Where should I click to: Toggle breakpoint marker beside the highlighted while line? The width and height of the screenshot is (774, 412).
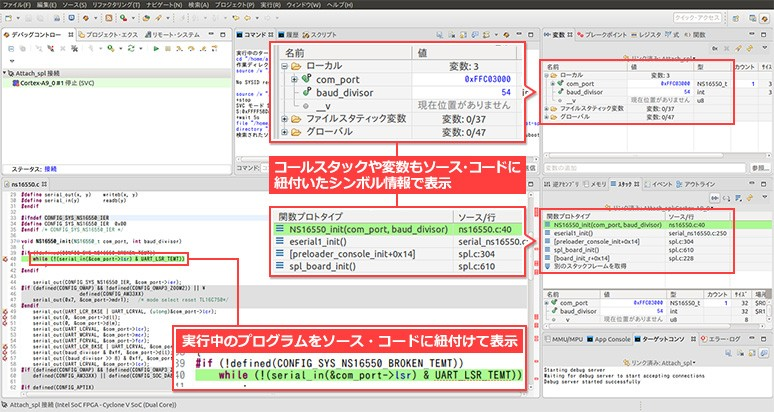point(4,257)
